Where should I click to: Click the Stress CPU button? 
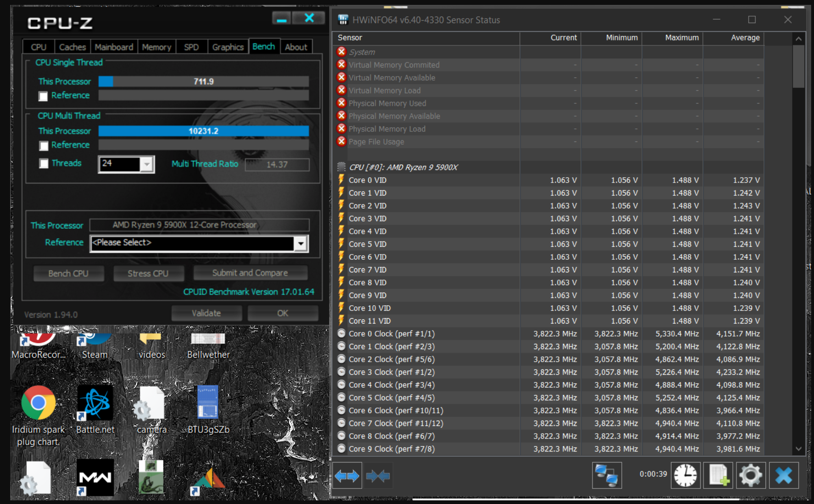tap(148, 273)
